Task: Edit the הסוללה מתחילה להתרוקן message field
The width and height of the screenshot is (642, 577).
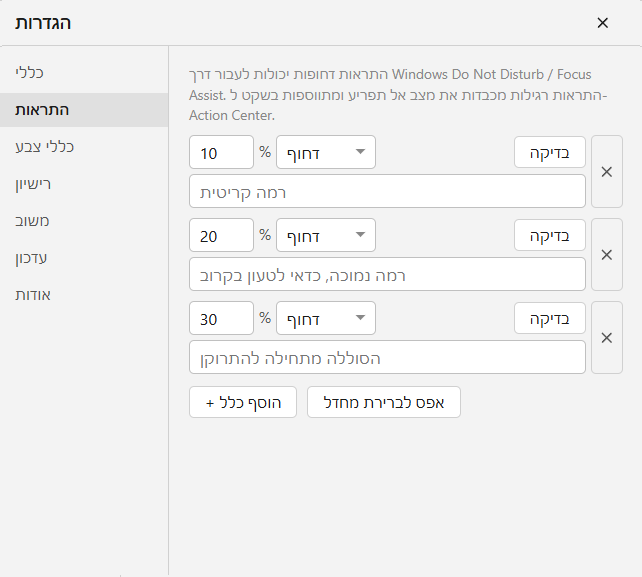Action: pyautogui.click(x=387, y=357)
